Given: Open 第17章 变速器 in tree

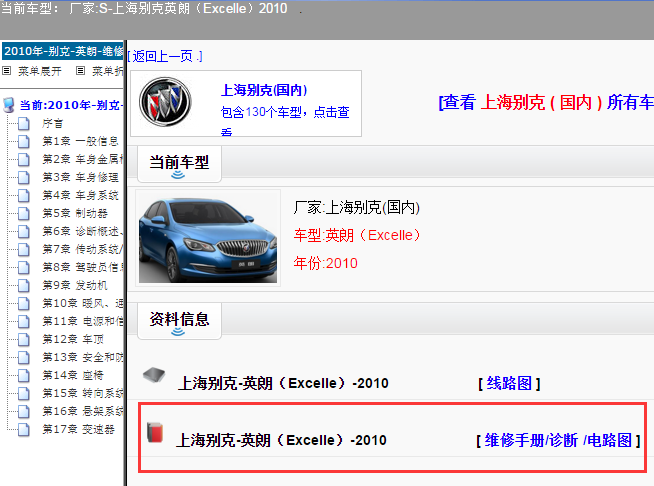Looking at the screenshot, I should pyautogui.click(x=78, y=429).
